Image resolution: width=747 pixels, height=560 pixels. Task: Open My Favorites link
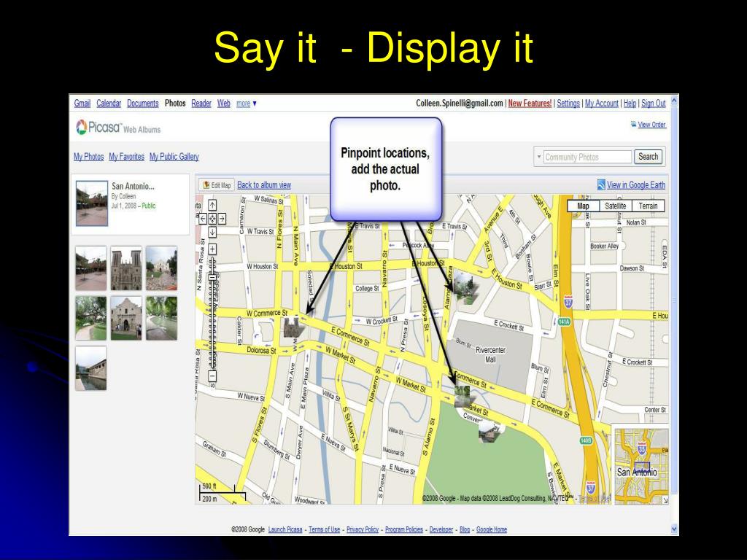coord(126,157)
